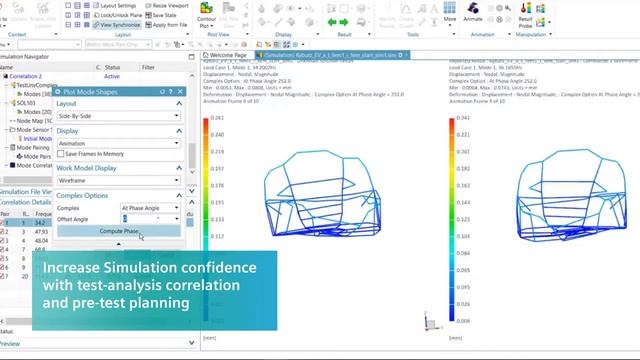Open the Post View group options arrow
Viewport: 640px width, 360px height.
(247, 35)
